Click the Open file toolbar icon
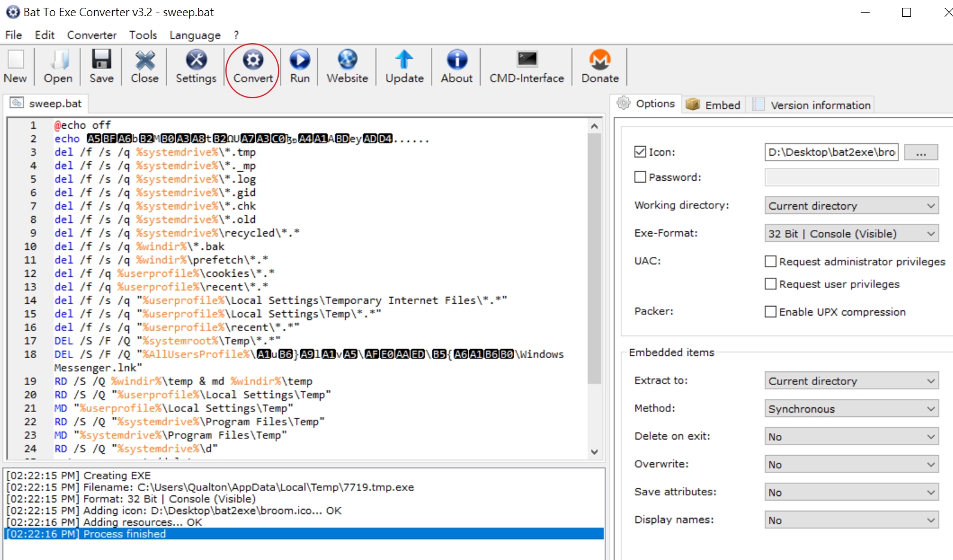 pyautogui.click(x=58, y=59)
